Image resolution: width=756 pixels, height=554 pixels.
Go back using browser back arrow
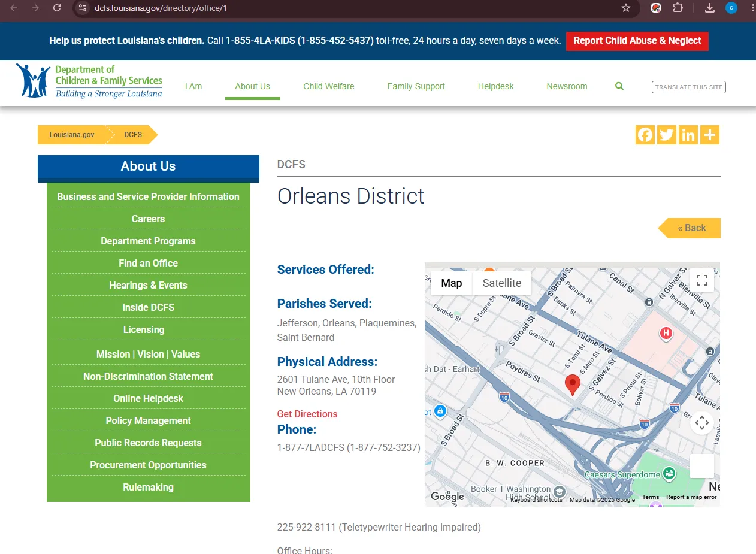[14, 8]
